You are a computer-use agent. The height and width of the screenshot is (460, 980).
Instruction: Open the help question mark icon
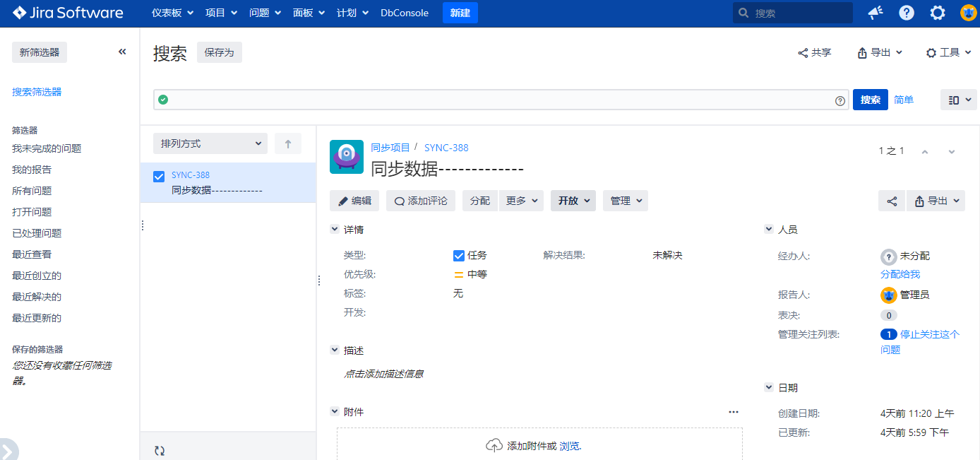[907, 13]
